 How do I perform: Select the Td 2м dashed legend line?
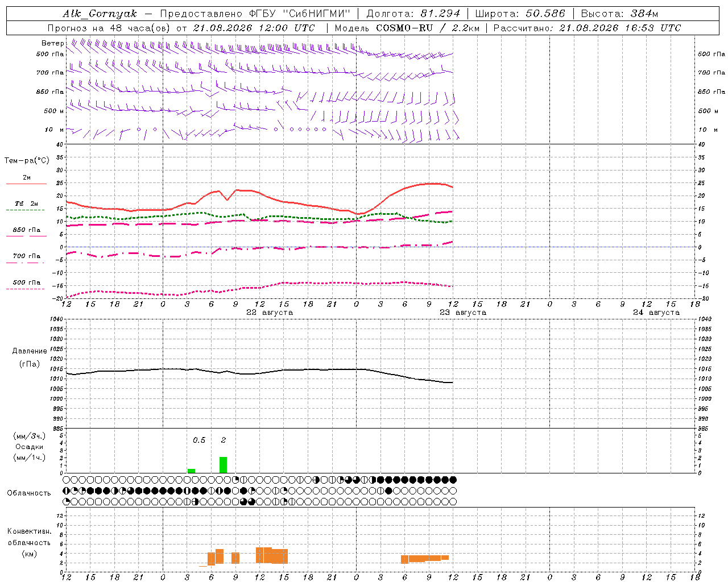25,210
